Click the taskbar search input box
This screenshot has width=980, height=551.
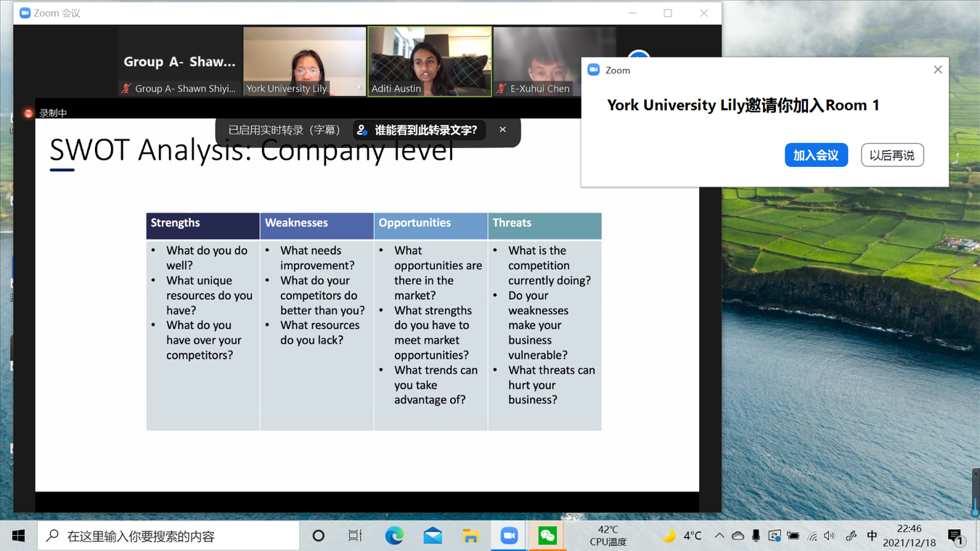(168, 536)
